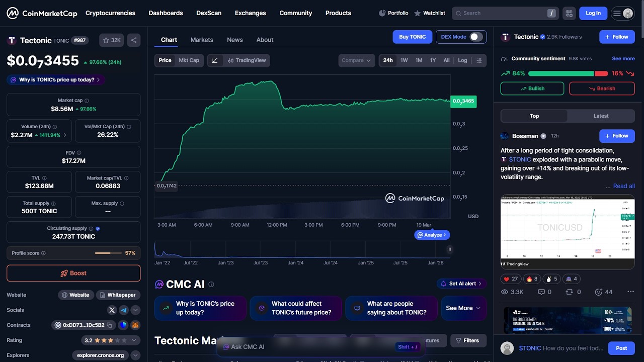644x362 pixels.
Task: Boost the Tectonic profile
Action: tap(73, 274)
